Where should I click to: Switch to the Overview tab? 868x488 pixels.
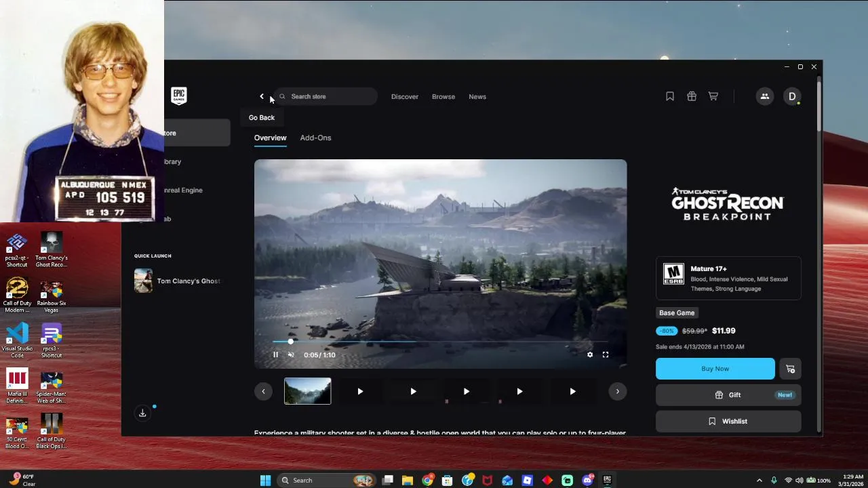[x=271, y=138]
